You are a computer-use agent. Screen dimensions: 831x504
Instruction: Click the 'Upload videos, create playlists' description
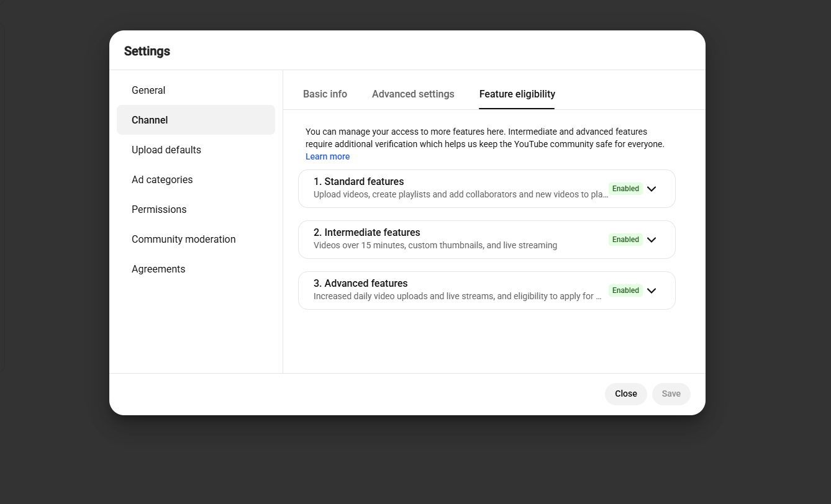[x=461, y=194]
